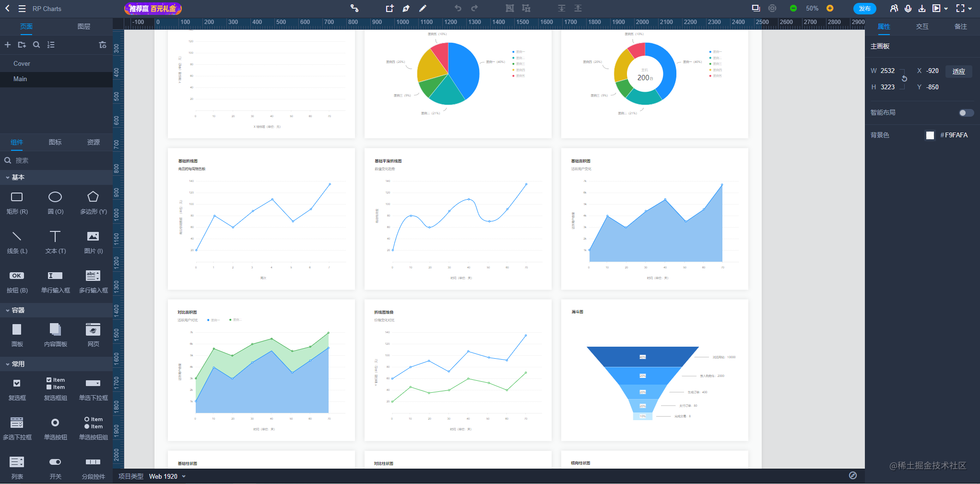
Task: Open the hamburger main menu
Action: tap(22, 9)
